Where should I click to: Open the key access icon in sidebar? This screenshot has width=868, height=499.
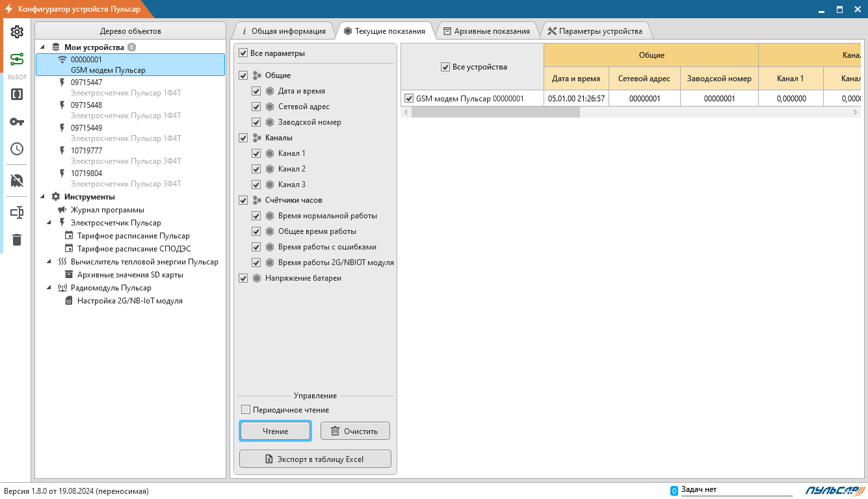click(17, 122)
